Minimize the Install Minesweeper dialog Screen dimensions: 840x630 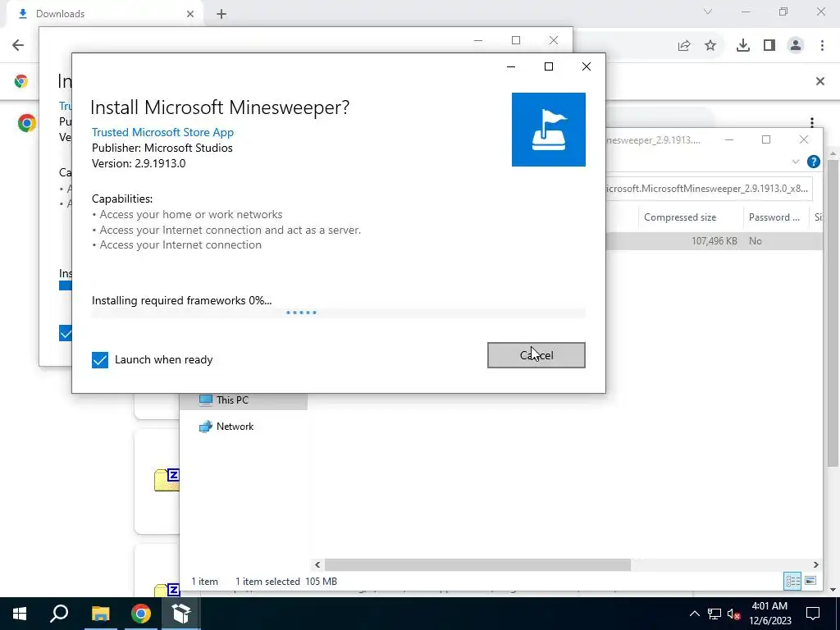click(511, 66)
